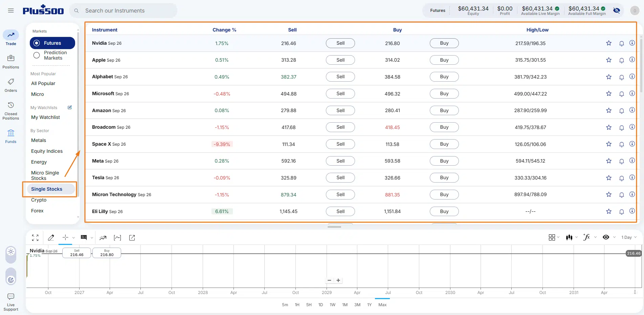The image size is (644, 315).
Task: Click Buy button for Tesla
Action: tap(444, 178)
